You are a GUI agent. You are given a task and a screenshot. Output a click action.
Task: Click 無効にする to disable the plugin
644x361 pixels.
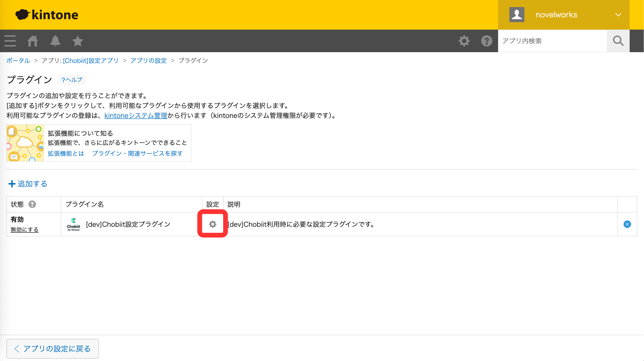point(24,229)
